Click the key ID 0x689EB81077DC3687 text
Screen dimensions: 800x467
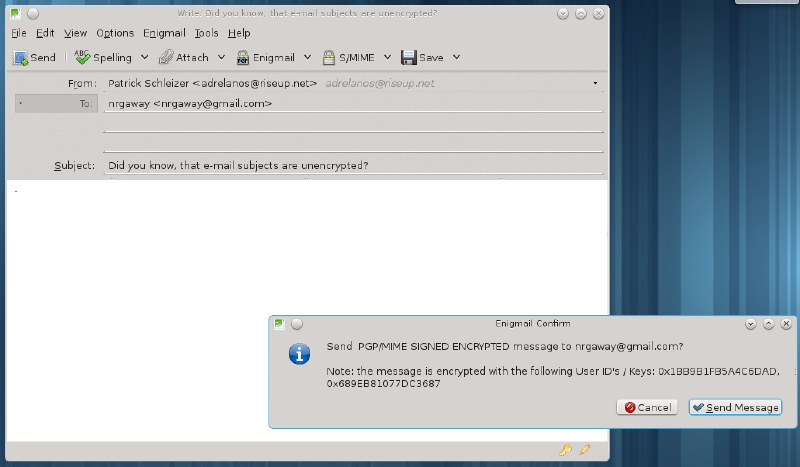383,384
